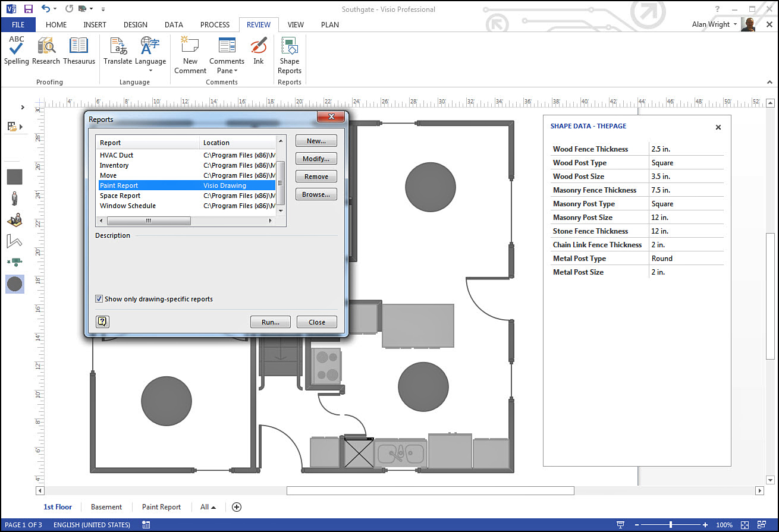Select the zigzag room outline shape
The height and width of the screenshot is (532, 779).
[14, 241]
